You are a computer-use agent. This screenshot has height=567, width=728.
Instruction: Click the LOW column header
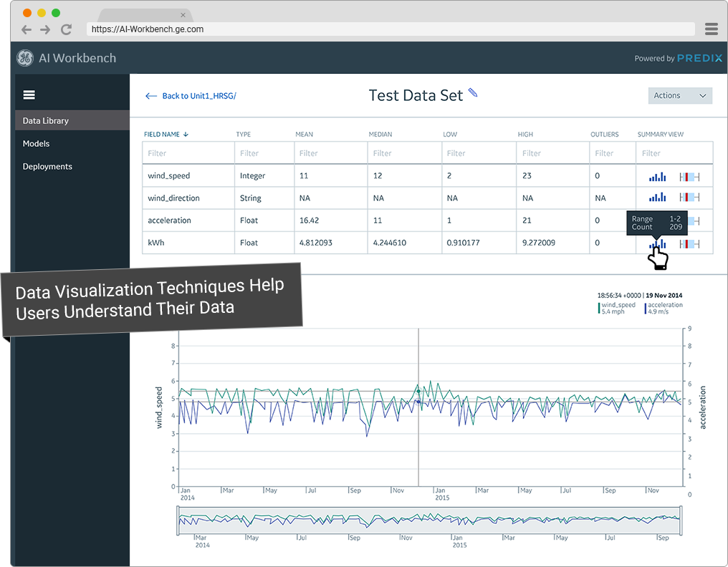click(450, 134)
